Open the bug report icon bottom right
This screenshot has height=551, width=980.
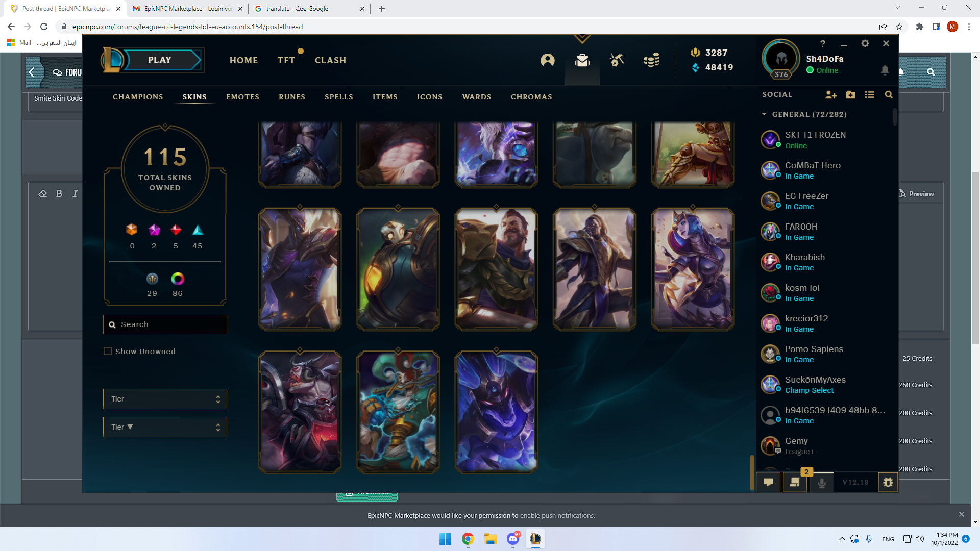coord(888,482)
